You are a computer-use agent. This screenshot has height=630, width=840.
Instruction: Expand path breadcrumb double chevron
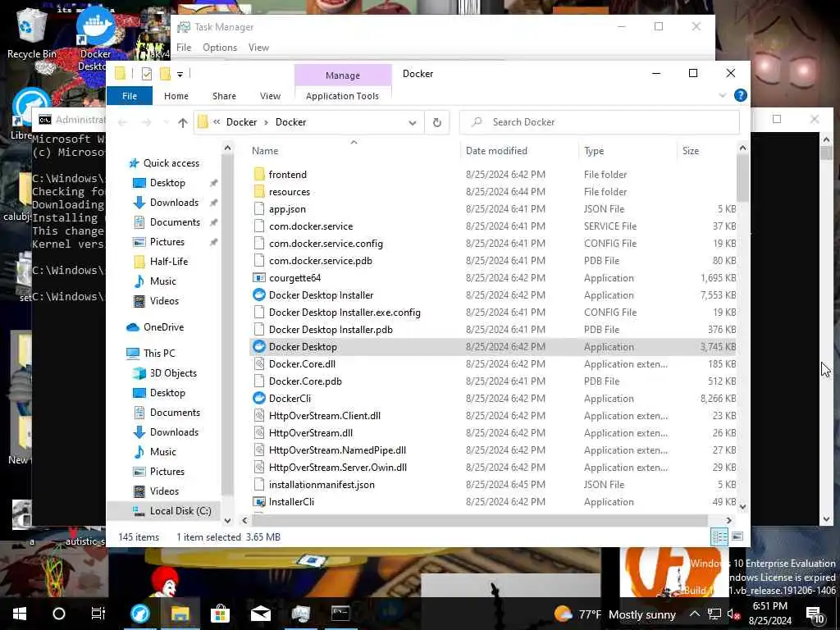click(217, 122)
